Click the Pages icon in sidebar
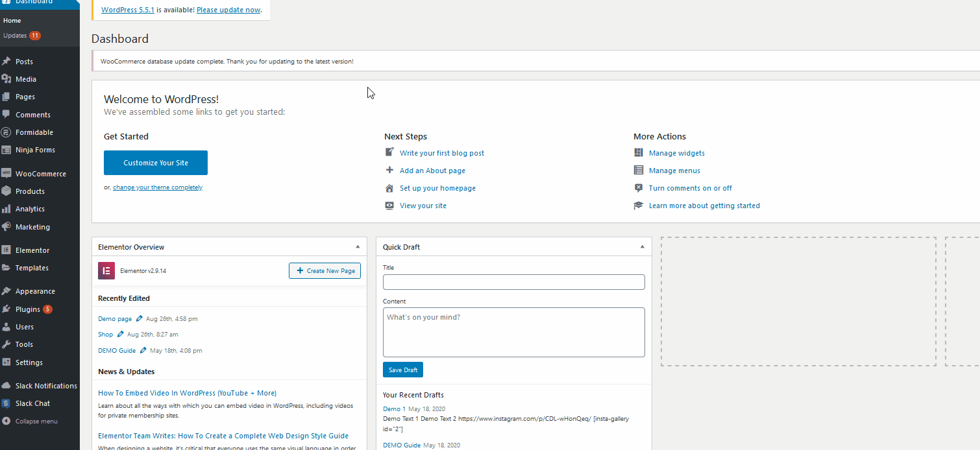980x450 pixels. coord(6,97)
